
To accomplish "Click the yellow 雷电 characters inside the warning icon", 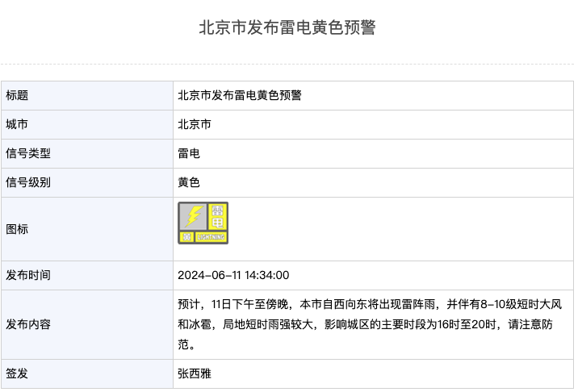I will [x=218, y=216].
